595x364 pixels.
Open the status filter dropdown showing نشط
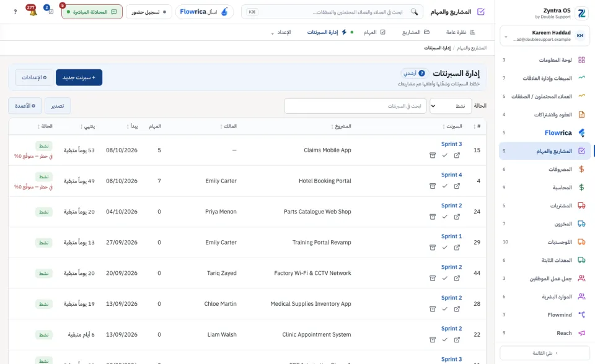pos(451,106)
